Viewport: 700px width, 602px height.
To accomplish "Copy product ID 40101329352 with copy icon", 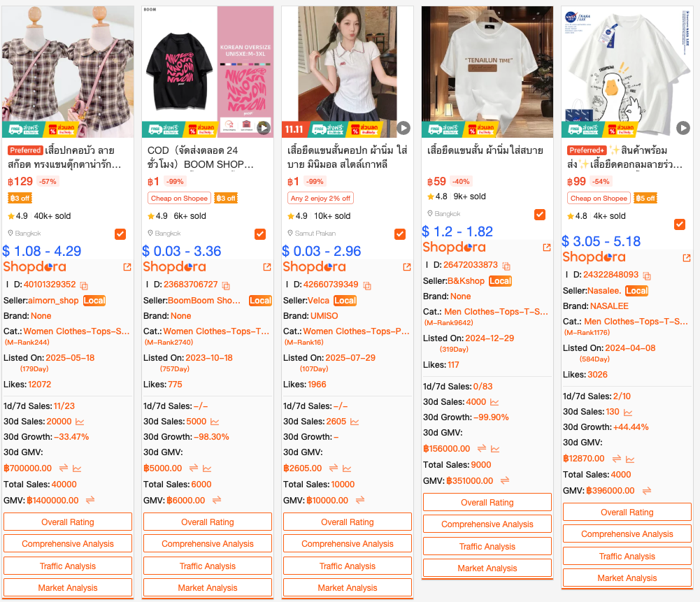I will click(x=84, y=285).
